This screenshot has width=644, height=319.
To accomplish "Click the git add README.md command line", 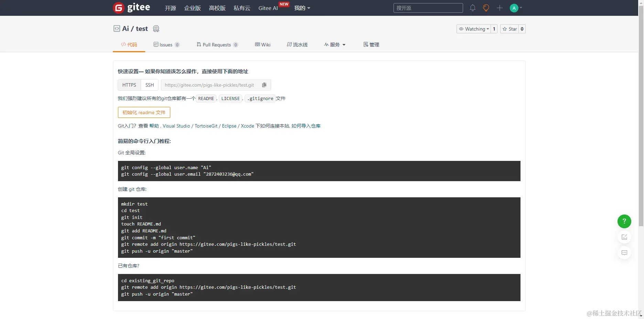I will (144, 231).
